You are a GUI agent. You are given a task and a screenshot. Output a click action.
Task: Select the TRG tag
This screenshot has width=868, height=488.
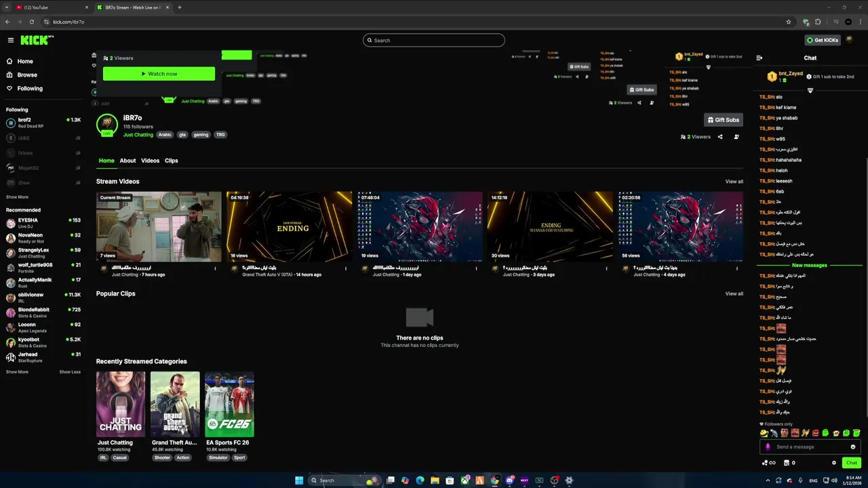220,134
